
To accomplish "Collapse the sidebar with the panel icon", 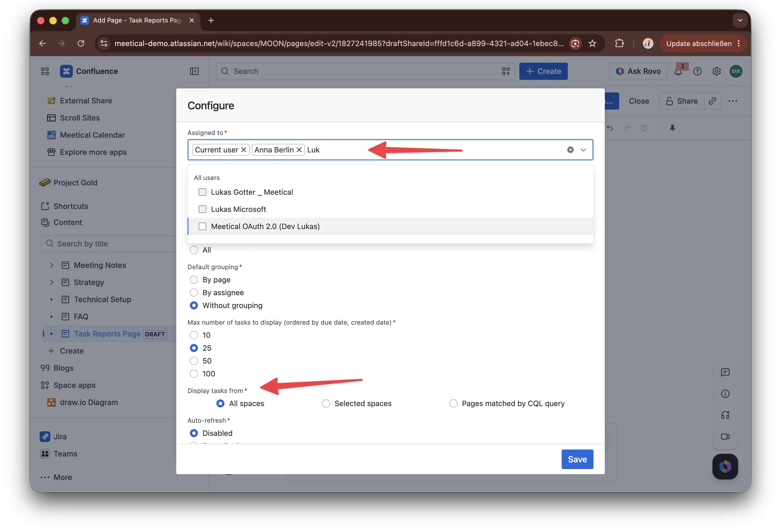I will pyautogui.click(x=194, y=71).
